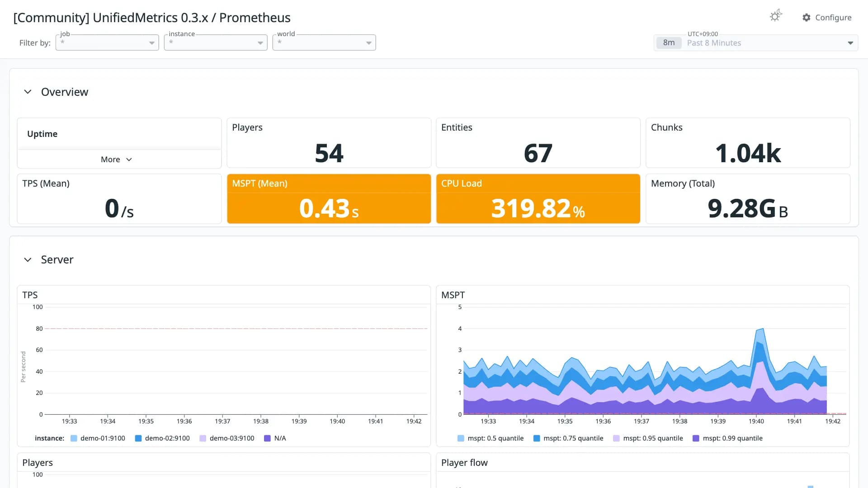
Task: Click the Player flow chart title
Action: click(x=464, y=463)
